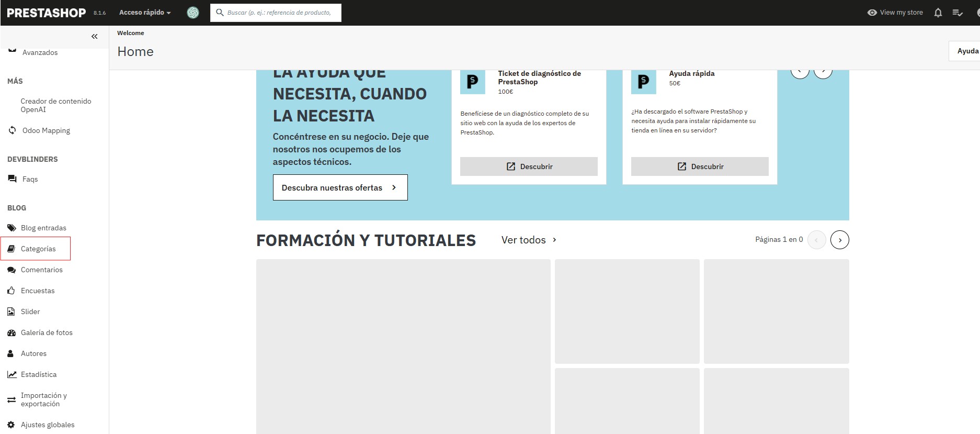Screen dimensions: 980x434
Task: Focus the Buscar search field
Action: point(276,13)
